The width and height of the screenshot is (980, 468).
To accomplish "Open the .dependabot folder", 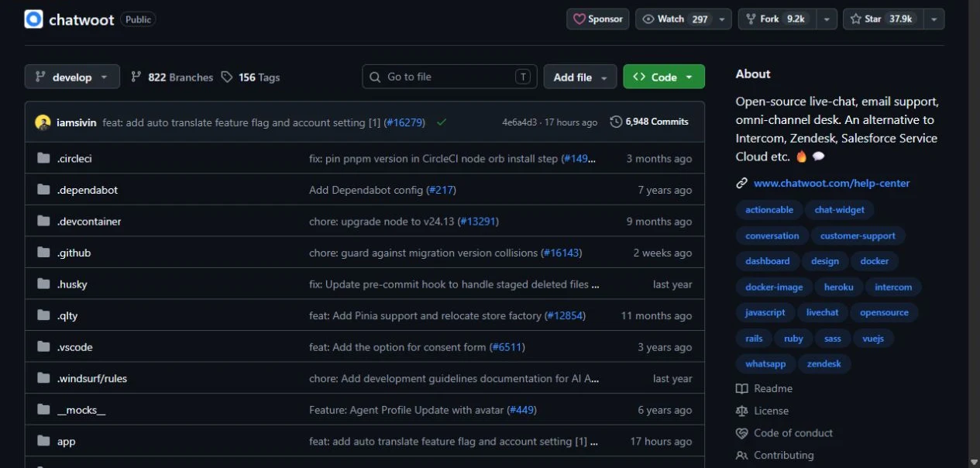I will click(88, 190).
